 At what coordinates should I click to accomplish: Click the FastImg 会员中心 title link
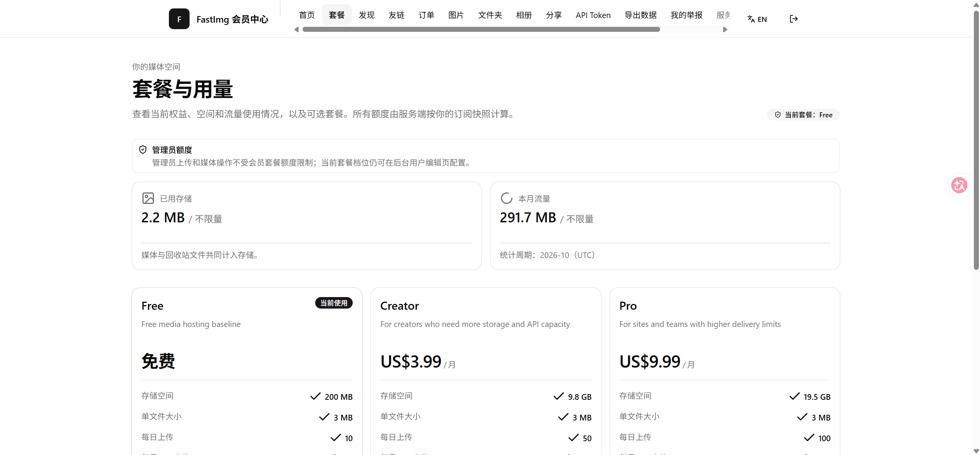tap(232, 19)
